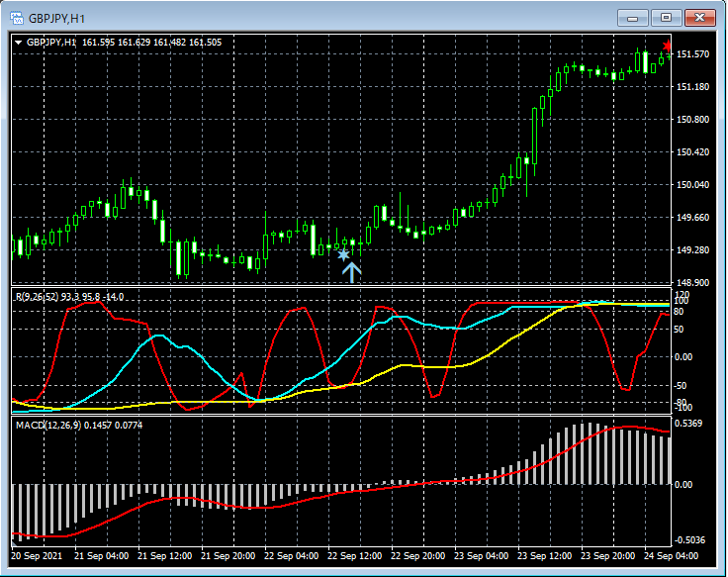Click the blue star marker under the candles
Image resolution: width=728 pixels, height=577 pixels.
[343, 255]
